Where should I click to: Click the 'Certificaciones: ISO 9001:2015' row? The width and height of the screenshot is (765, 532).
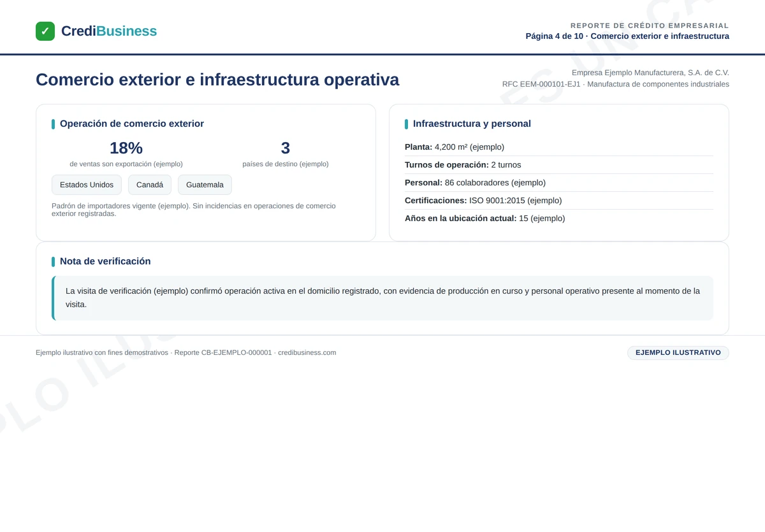559,201
